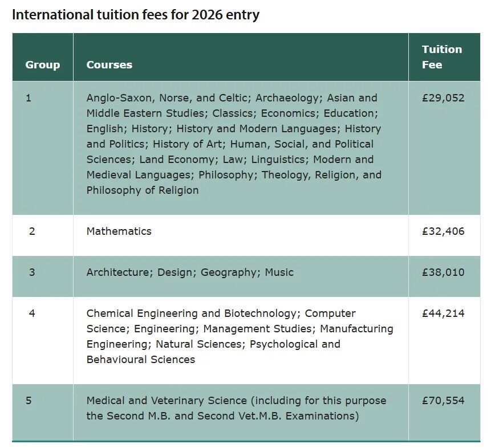
Task: Click the Anglo-Saxon, Norse, and Celic courses list
Action: (234, 144)
